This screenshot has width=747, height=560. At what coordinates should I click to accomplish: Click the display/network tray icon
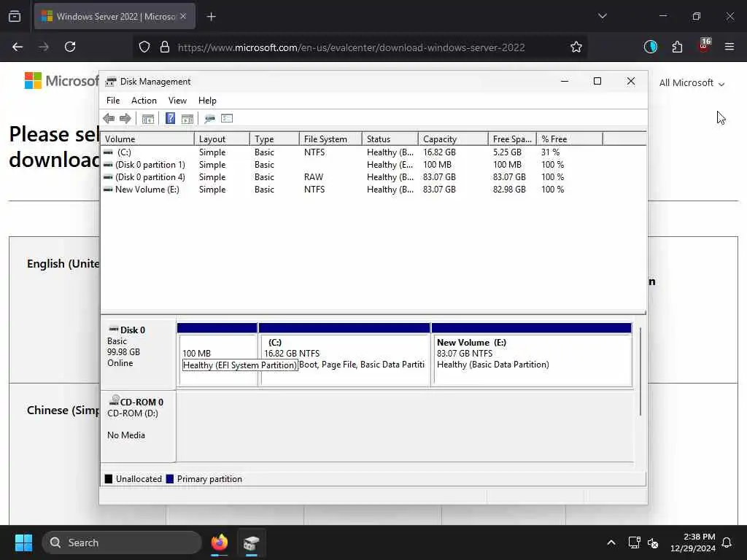click(x=634, y=542)
